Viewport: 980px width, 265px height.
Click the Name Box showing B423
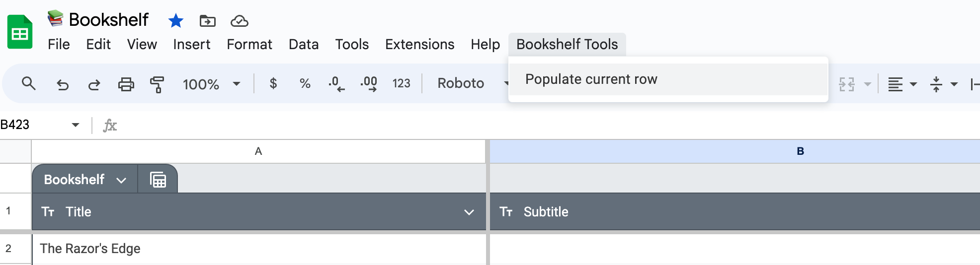(x=35, y=125)
